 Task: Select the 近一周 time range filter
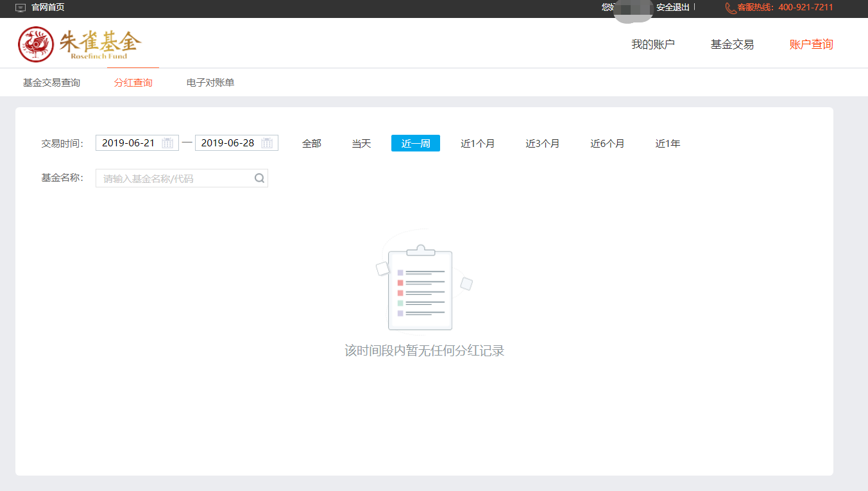click(x=416, y=144)
